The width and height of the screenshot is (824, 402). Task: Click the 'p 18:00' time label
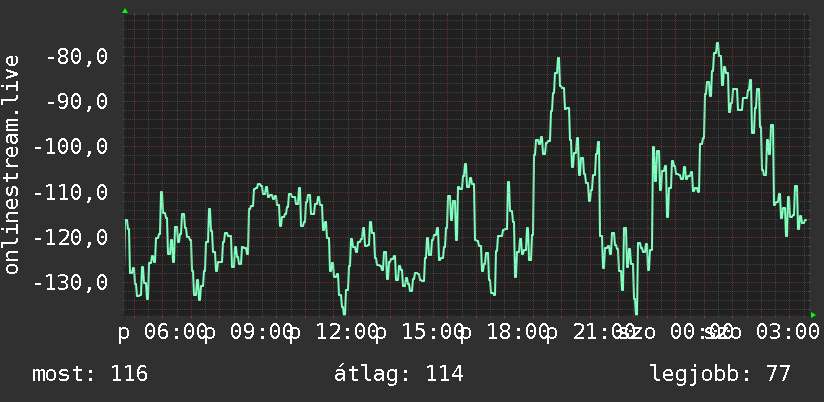point(505,333)
